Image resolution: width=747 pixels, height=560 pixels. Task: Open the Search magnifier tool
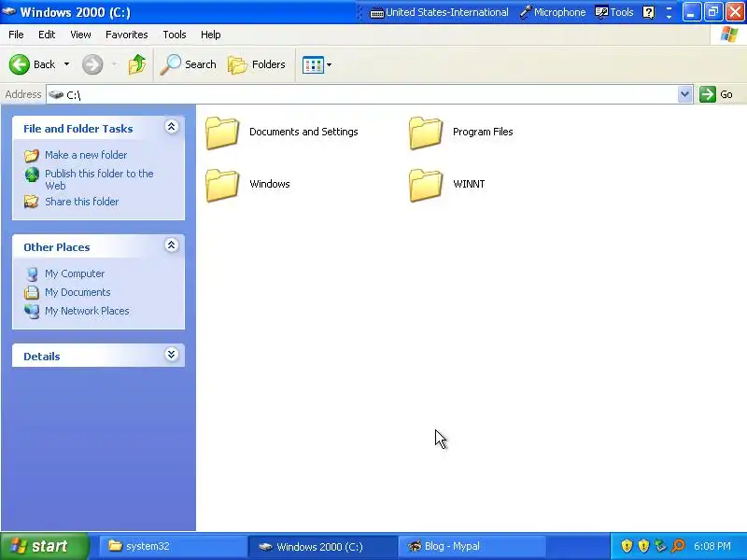(x=189, y=64)
